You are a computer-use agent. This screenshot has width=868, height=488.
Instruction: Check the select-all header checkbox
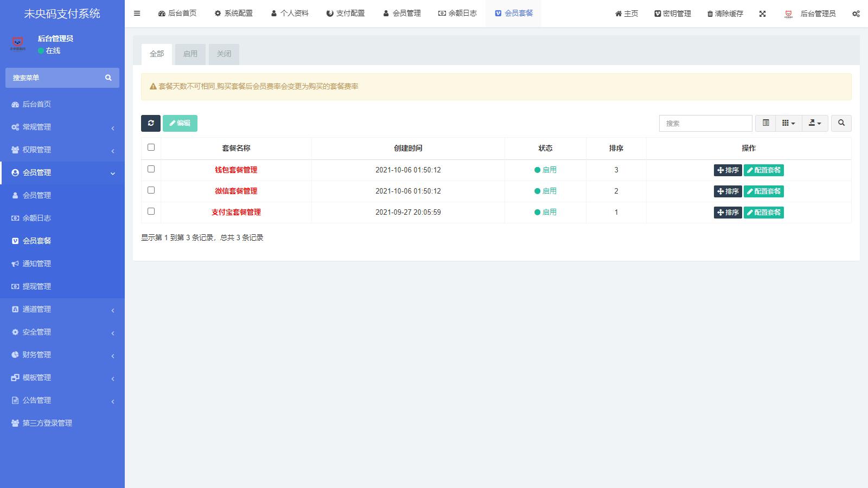[x=151, y=147]
